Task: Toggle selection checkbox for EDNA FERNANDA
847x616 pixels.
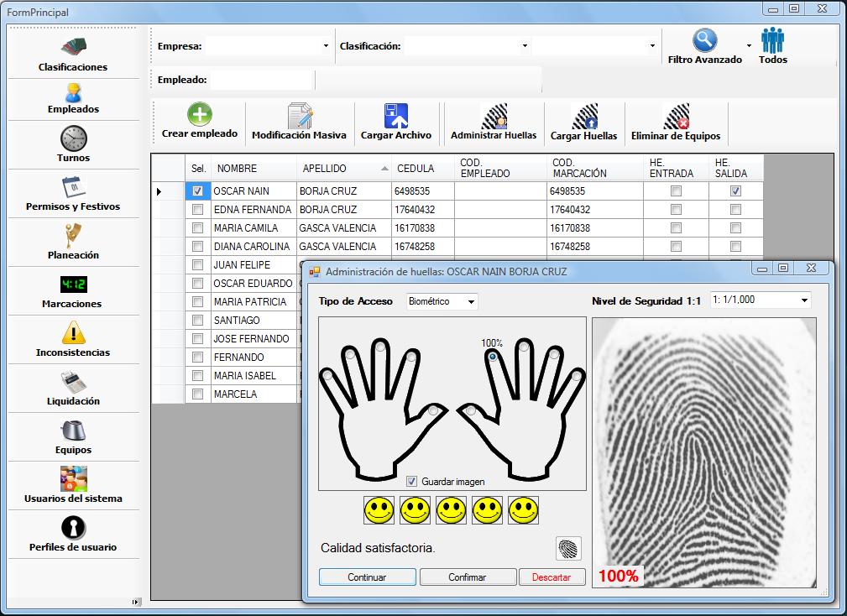Action: (198, 210)
